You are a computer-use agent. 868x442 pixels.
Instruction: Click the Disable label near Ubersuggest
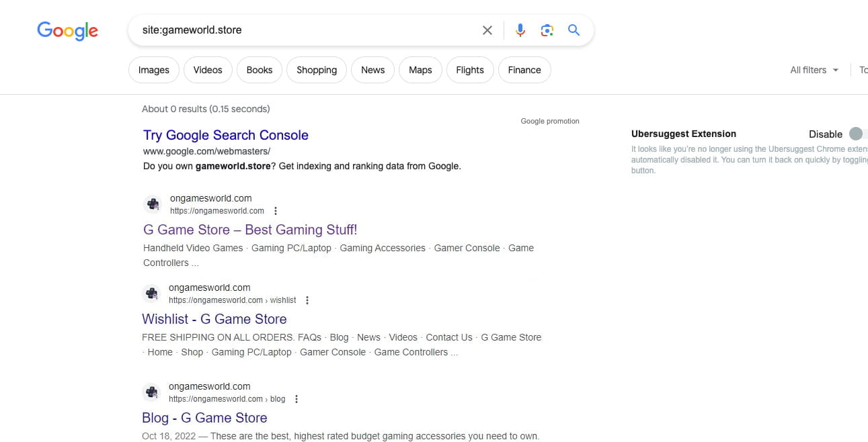point(826,134)
